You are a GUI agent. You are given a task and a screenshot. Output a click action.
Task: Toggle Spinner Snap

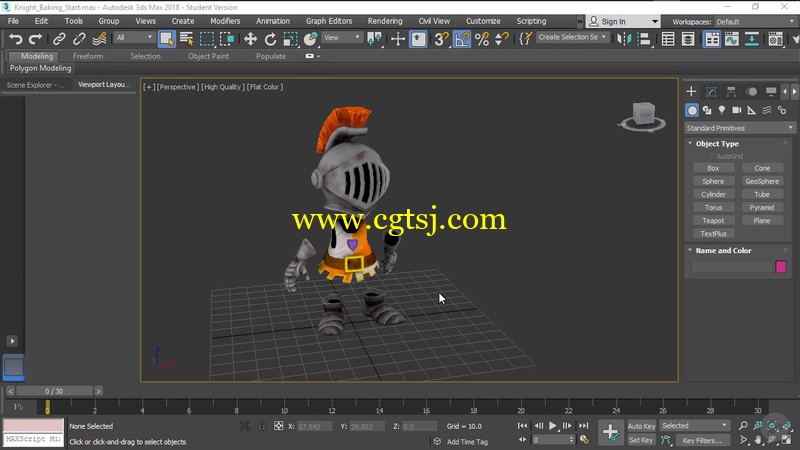click(502, 39)
